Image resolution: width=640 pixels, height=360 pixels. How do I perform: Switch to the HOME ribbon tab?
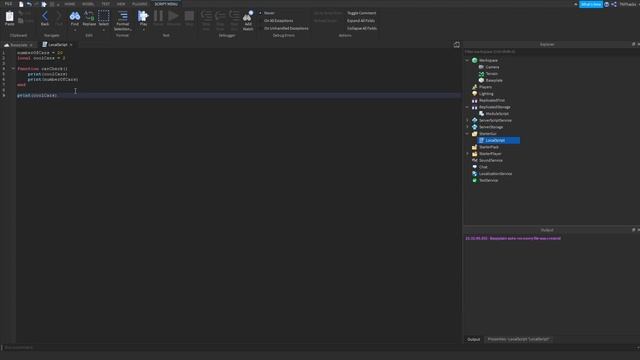69,4
